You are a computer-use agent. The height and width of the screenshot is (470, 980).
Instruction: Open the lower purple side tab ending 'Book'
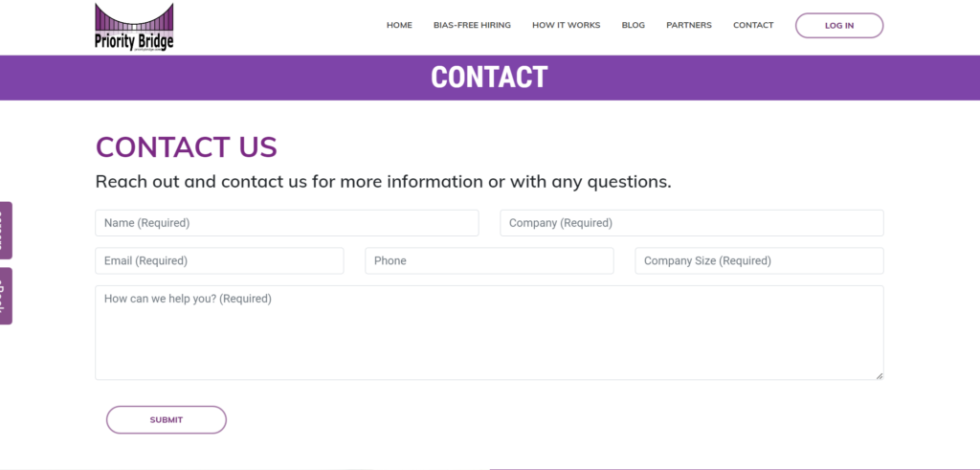[6, 296]
